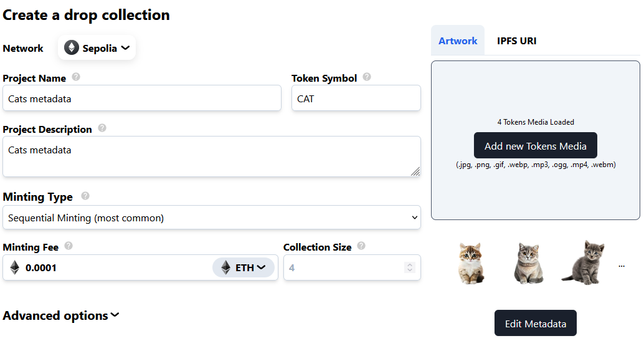Open the Sepolia network dropdown

97,48
